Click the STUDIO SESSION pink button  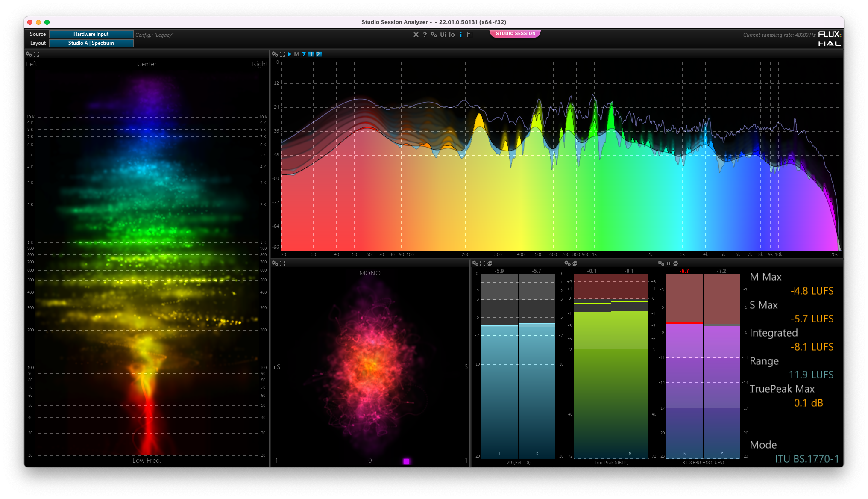click(x=515, y=33)
